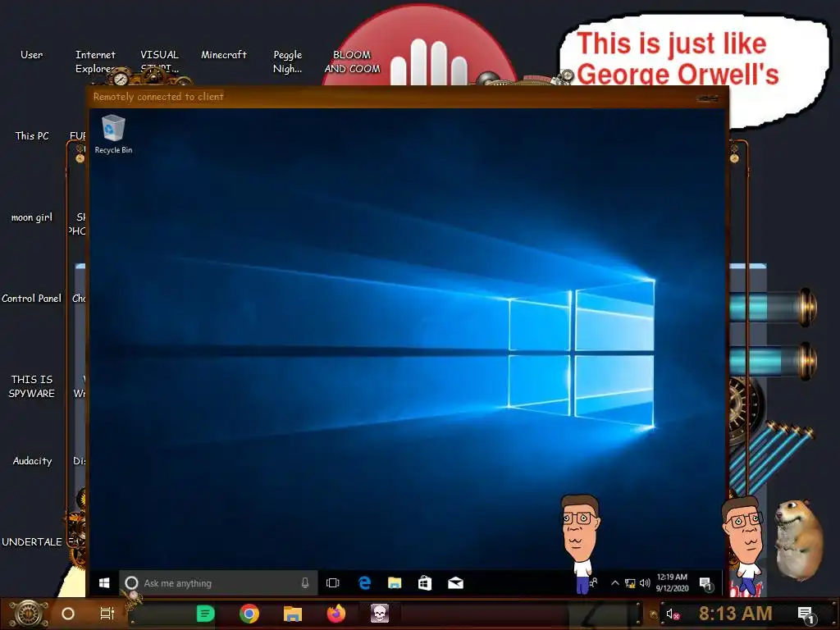Open Task View on the remote taskbar
The image size is (840, 630).
[x=333, y=583]
